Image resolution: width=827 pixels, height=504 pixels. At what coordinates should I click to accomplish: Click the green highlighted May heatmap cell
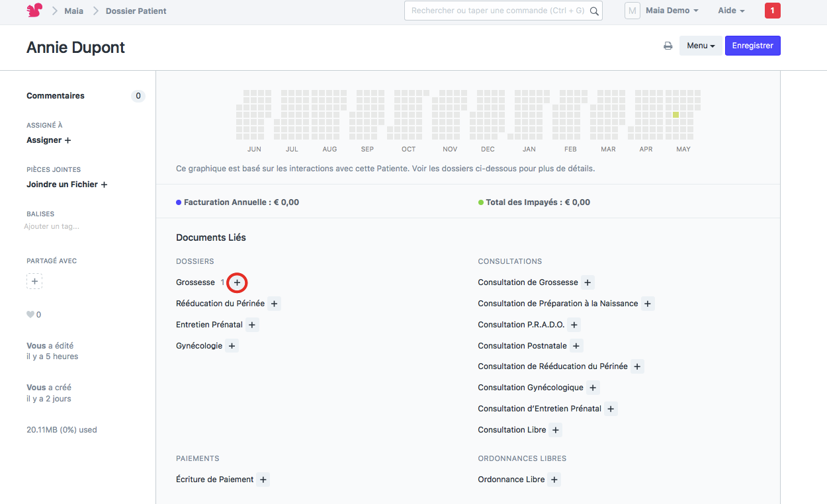pos(675,115)
